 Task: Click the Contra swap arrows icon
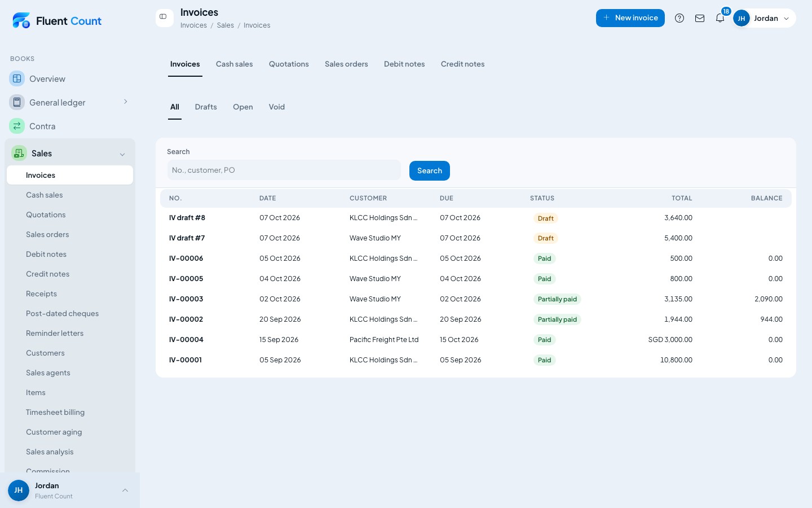point(17,126)
